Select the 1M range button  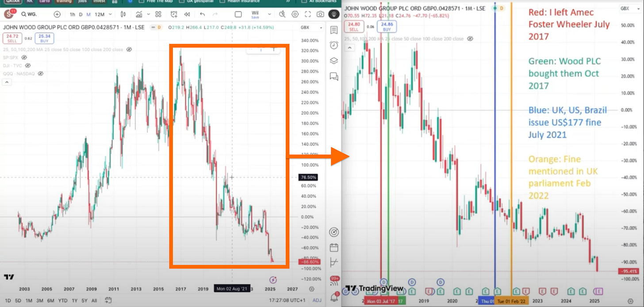(x=29, y=300)
